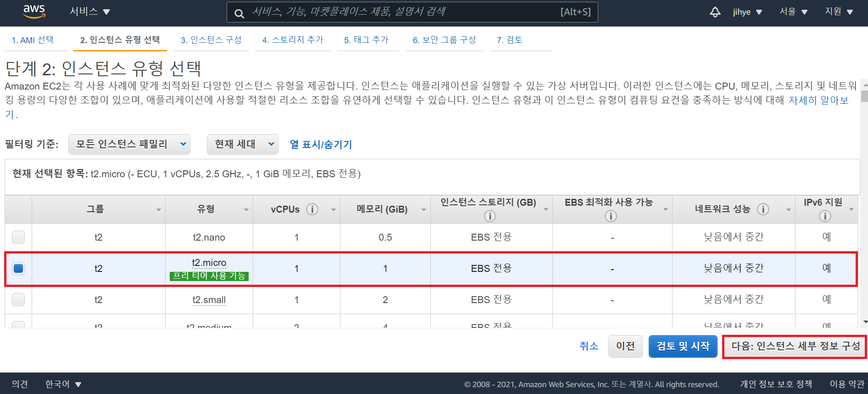This screenshot has width=868, height=394.
Task: Select the t2.nano instance checkbox
Action: 18,237
